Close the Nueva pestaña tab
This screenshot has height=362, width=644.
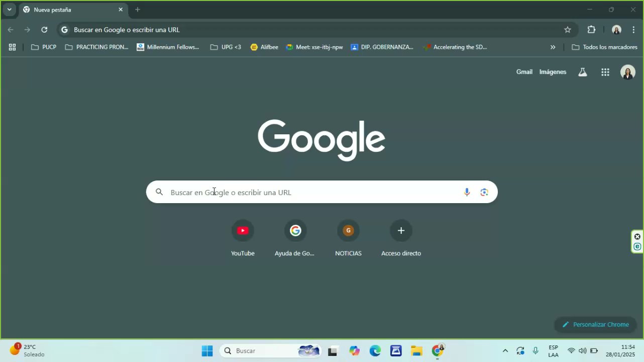point(121,10)
